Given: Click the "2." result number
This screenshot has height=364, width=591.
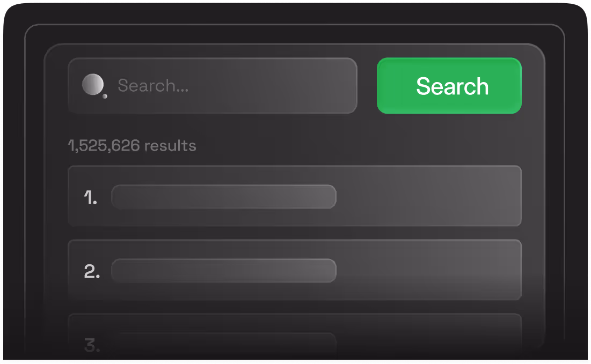Looking at the screenshot, I should (92, 271).
